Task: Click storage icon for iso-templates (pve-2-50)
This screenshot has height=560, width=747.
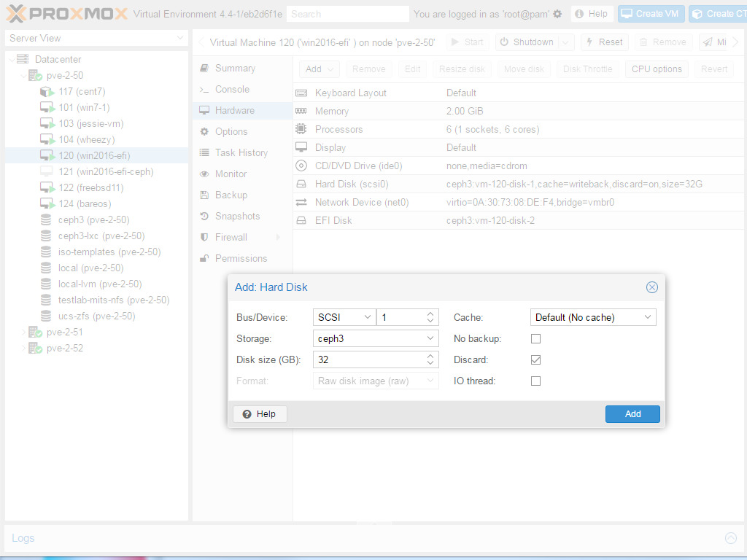Action: pos(46,252)
